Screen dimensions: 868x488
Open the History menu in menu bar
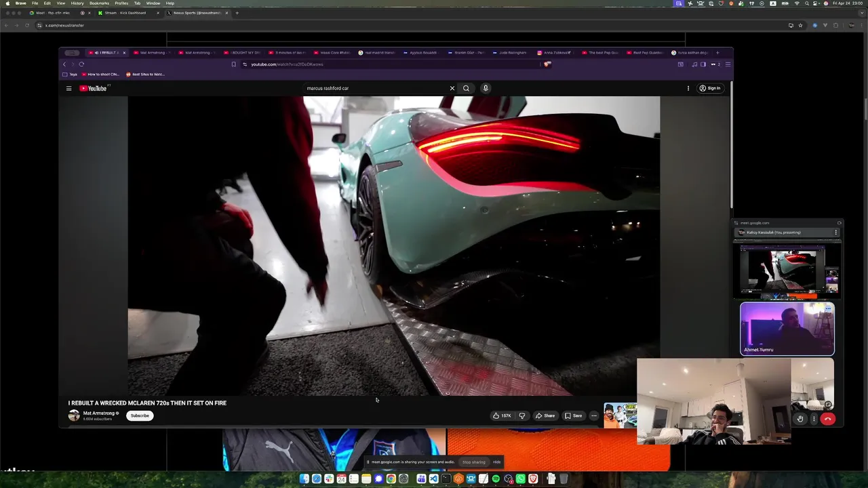pyautogui.click(x=77, y=3)
